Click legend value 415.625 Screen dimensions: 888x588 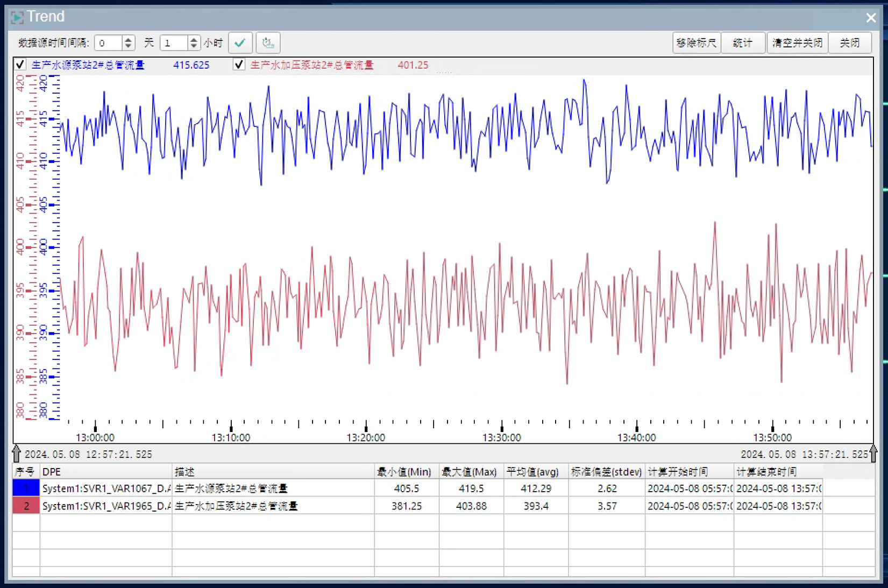click(x=191, y=65)
